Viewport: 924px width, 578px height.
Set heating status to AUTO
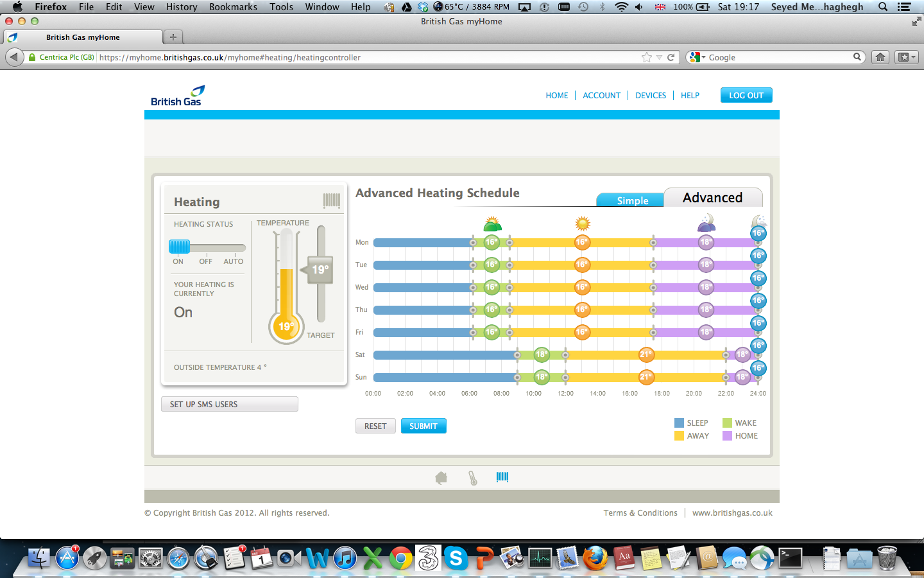[x=233, y=261]
